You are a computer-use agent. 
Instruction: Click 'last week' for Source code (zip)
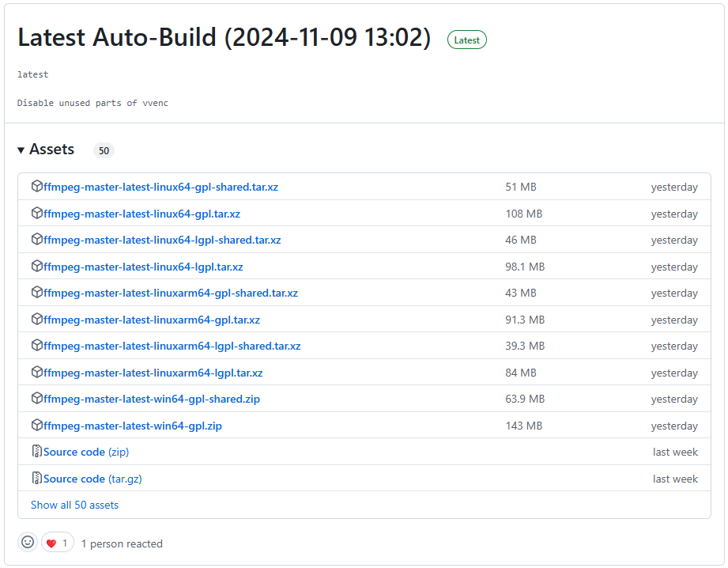(x=675, y=452)
